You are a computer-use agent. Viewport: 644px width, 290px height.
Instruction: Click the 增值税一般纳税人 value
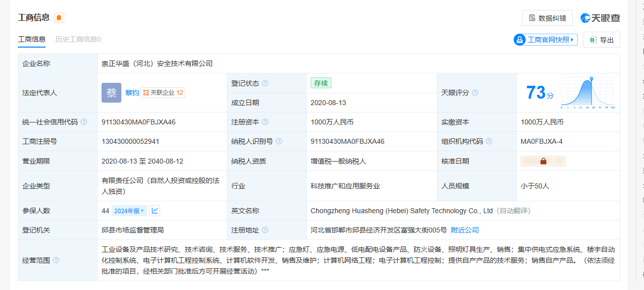338,161
